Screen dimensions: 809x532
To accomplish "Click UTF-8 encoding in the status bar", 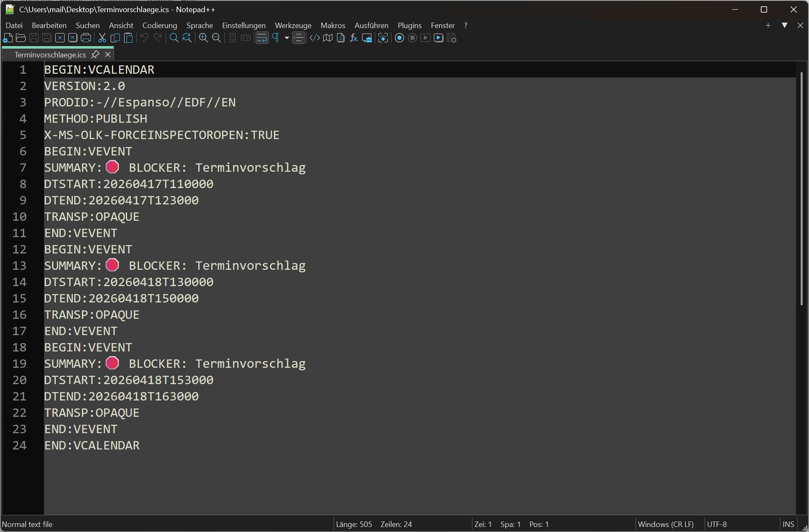I will tap(717, 524).
